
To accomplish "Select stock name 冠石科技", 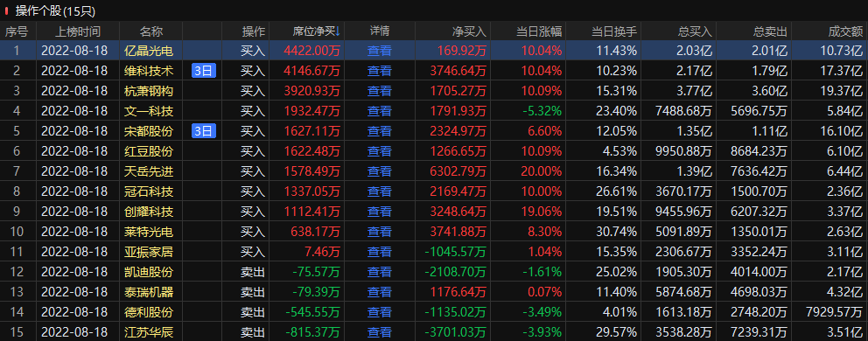I will 149,191.
